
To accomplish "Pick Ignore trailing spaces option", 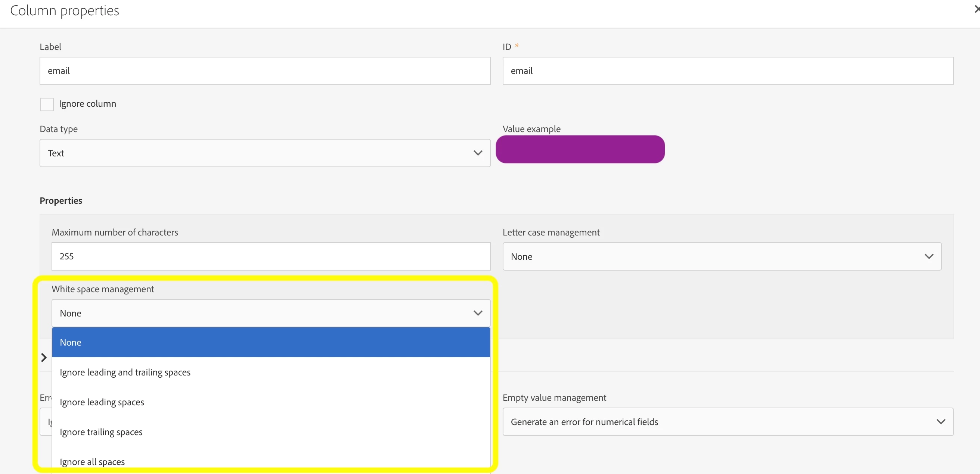I will (x=101, y=432).
